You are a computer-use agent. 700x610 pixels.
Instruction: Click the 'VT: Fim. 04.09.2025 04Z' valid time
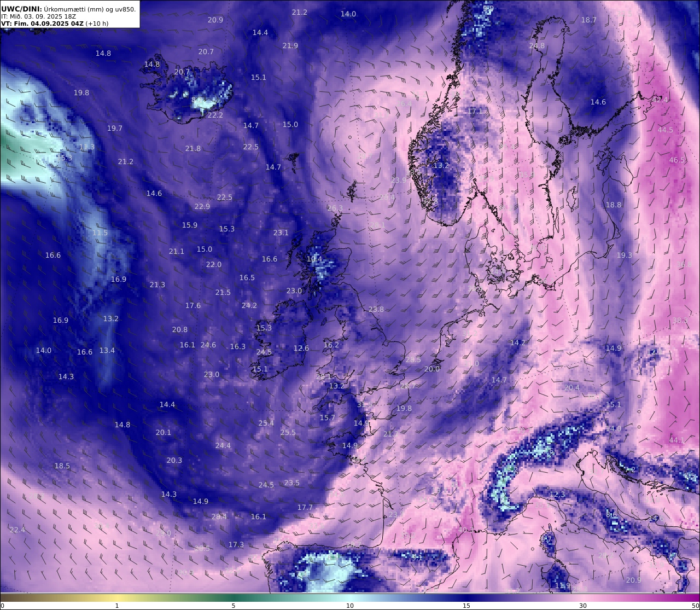pyautogui.click(x=42, y=24)
